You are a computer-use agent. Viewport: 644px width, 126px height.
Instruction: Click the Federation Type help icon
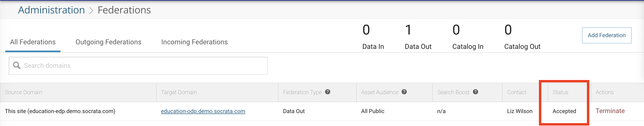[x=328, y=92]
